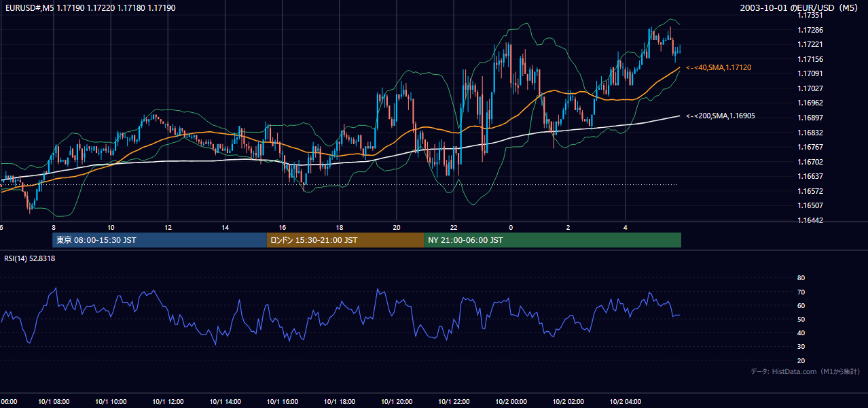868x408 pixels.
Task: Click the bottom time label 10/1 20:00
Action: [x=396, y=402]
